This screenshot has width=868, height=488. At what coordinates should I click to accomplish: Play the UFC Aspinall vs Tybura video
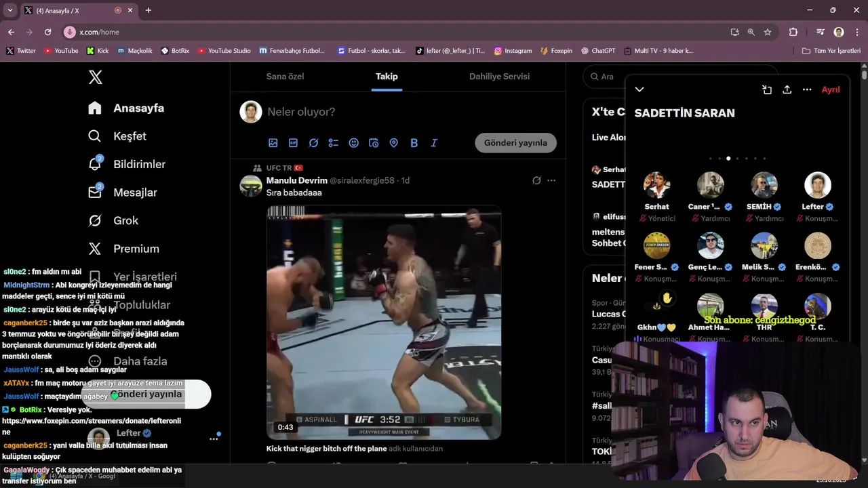point(384,323)
